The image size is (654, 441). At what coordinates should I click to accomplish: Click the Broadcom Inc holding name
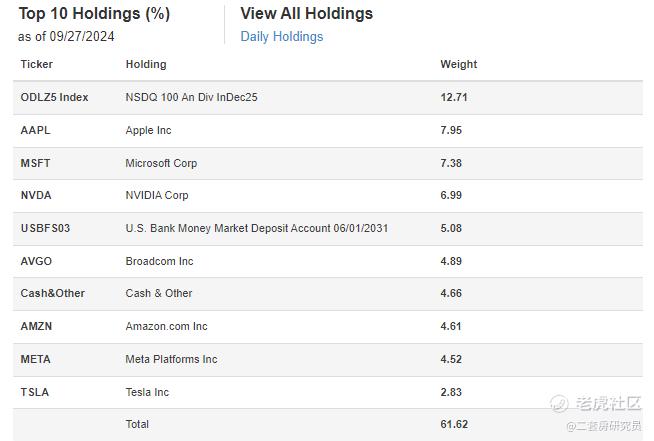point(159,261)
